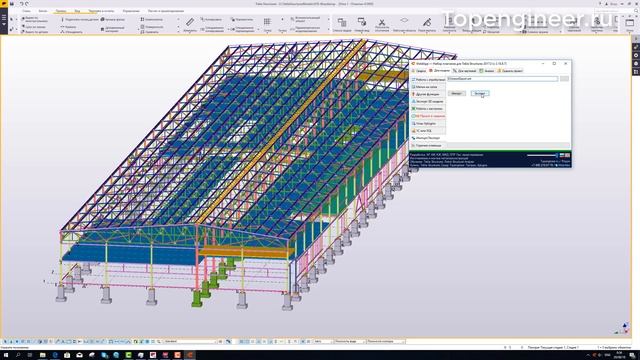
Task: Click the grid icon in the ribbon
Action: [x=267, y=22]
